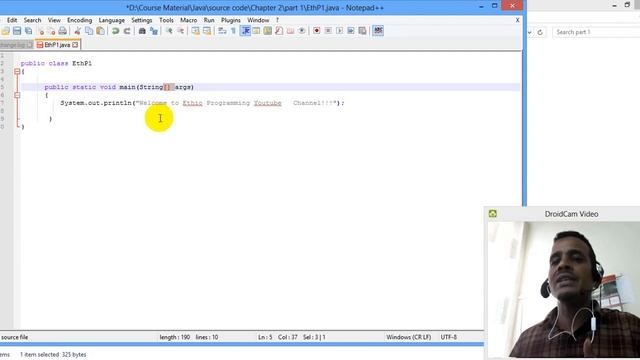Viewport: 640px width, 360px height.
Task: Close the EthP1.java tab with its X
Action: pyautogui.click(x=75, y=45)
